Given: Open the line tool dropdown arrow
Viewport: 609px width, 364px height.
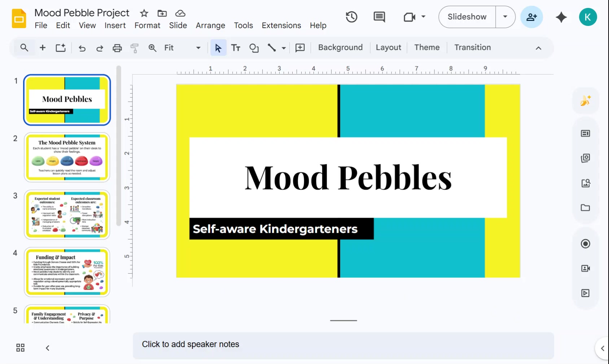Looking at the screenshot, I should (284, 48).
